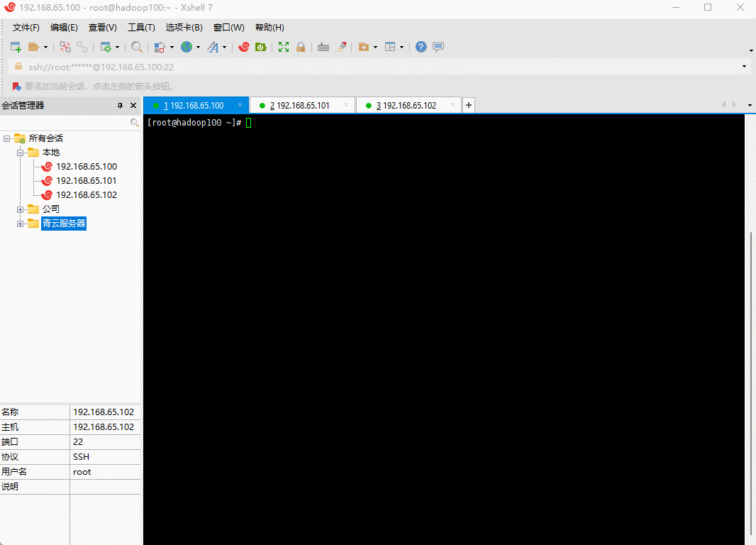The width and height of the screenshot is (756, 545).
Task: Click the 用户名 value root
Action: tap(82, 472)
